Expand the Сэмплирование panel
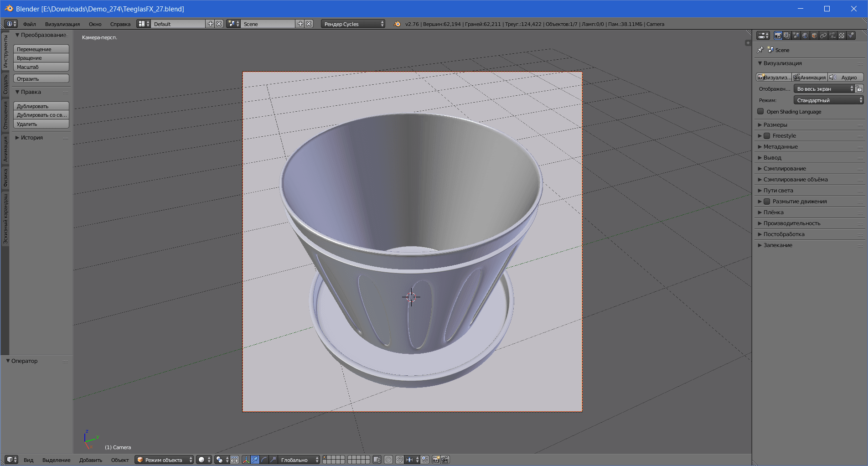868x466 pixels. [x=784, y=169]
